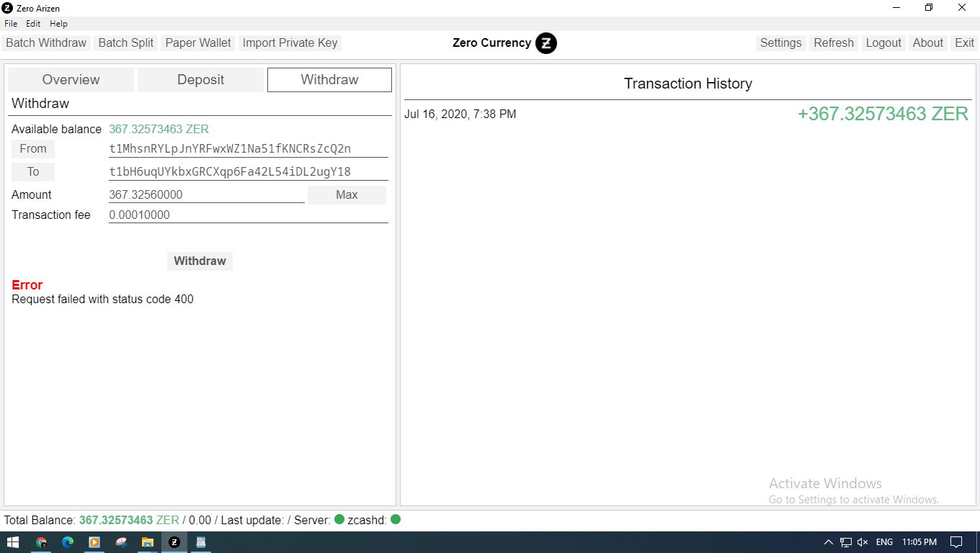Click the Exit button
980x553 pixels.
pos(964,43)
